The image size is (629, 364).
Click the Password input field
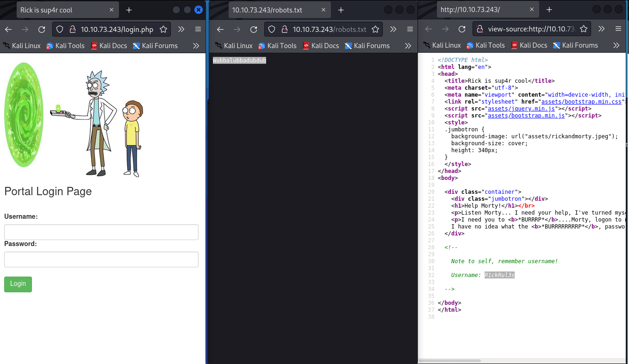click(101, 259)
